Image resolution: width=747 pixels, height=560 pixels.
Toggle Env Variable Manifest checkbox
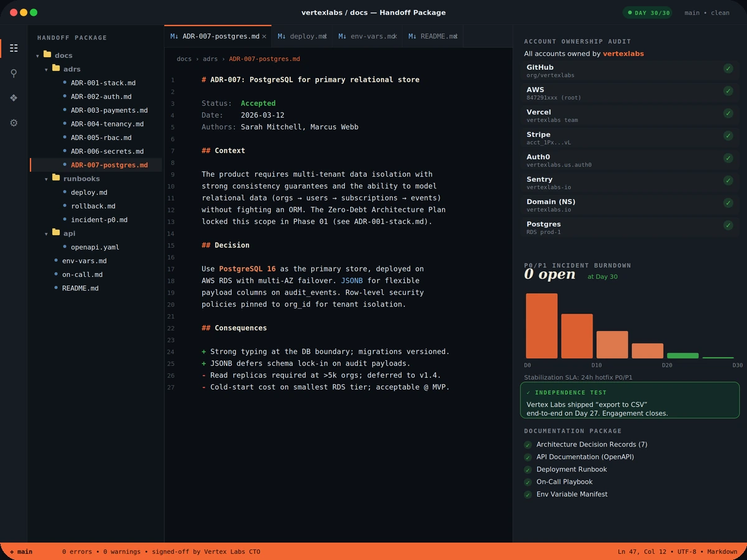point(528,495)
